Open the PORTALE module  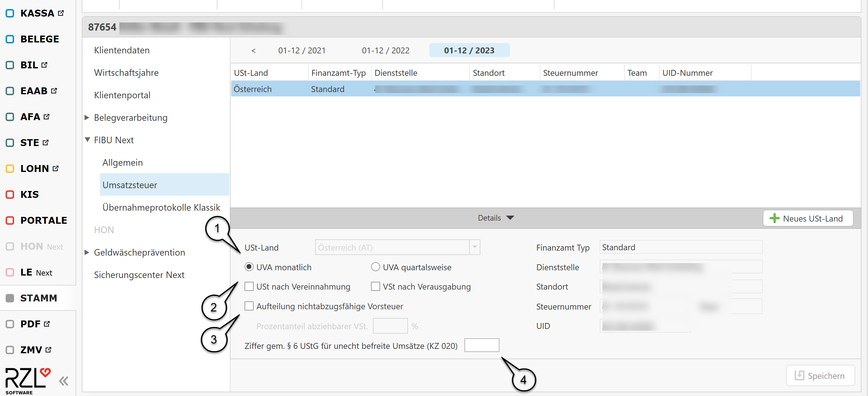coord(43,220)
